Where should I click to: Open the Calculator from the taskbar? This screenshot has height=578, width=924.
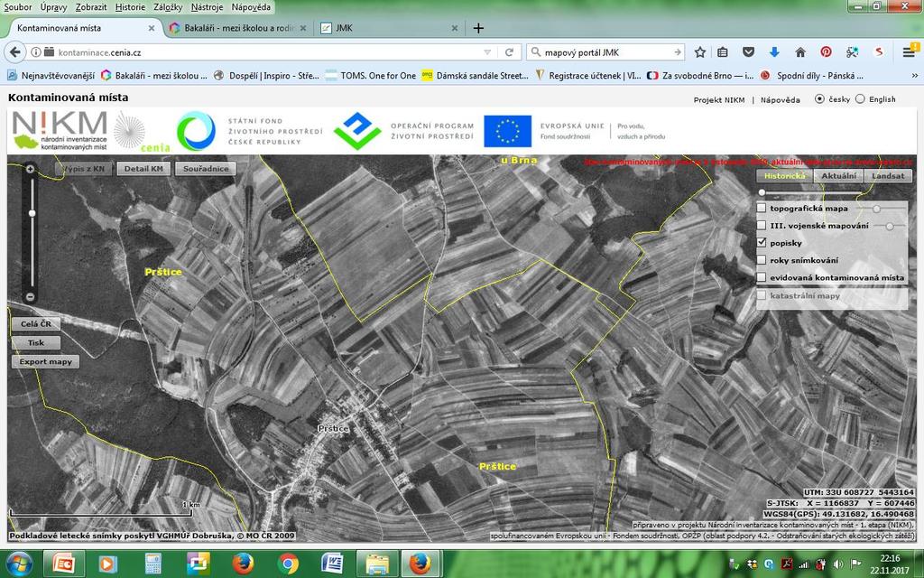click(x=152, y=564)
